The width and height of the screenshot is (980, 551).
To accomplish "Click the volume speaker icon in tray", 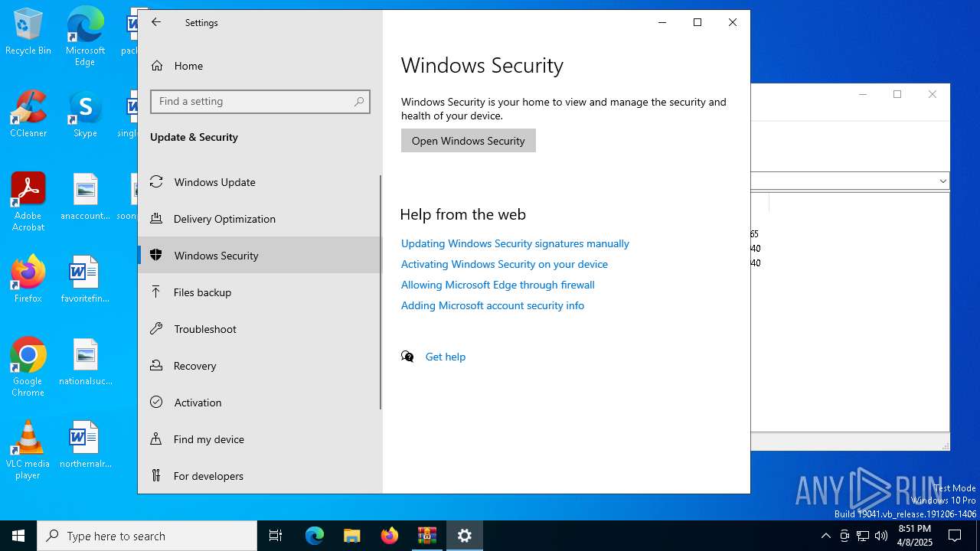I will click(881, 536).
